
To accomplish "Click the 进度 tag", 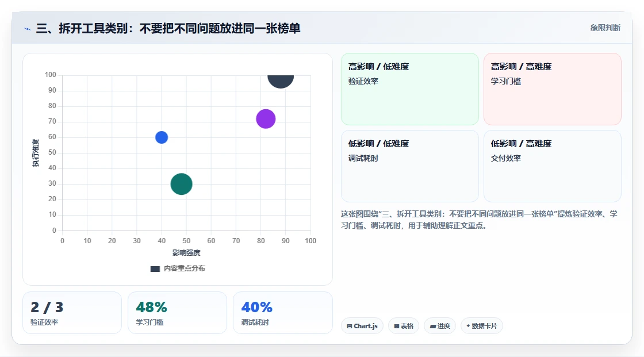I will click(x=440, y=326).
